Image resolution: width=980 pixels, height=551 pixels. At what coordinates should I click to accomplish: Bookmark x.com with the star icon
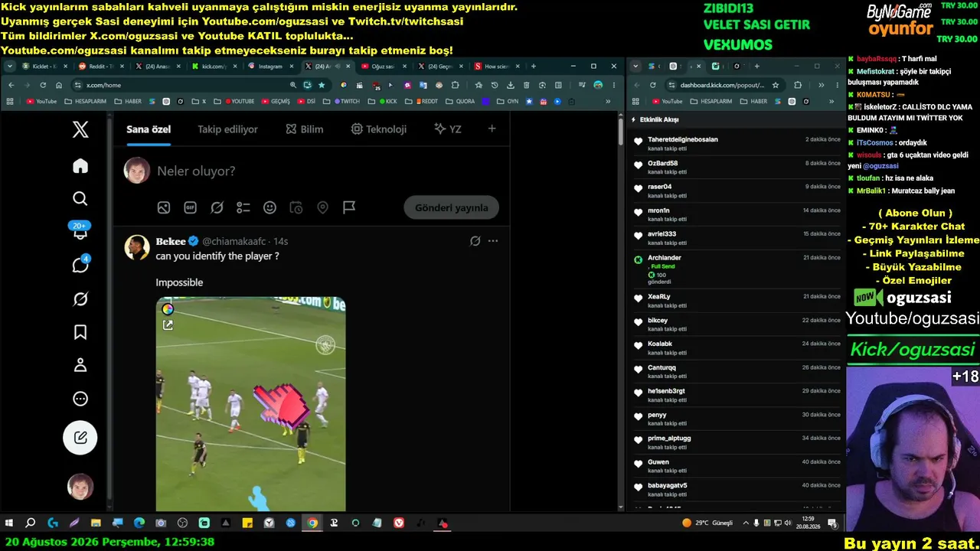pos(322,85)
